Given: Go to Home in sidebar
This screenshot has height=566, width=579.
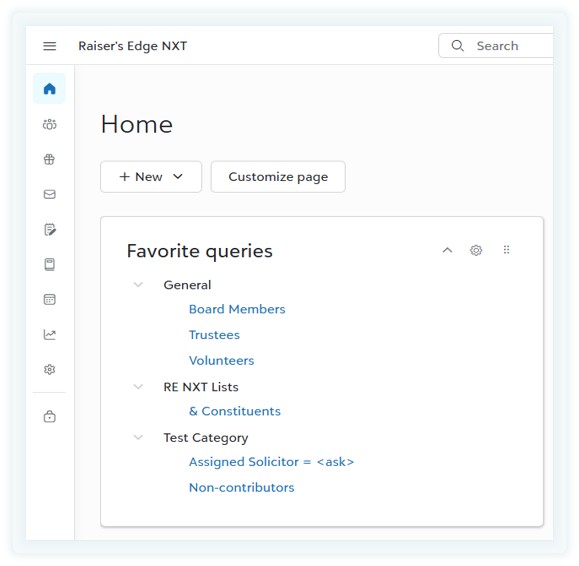Looking at the screenshot, I should (49, 89).
